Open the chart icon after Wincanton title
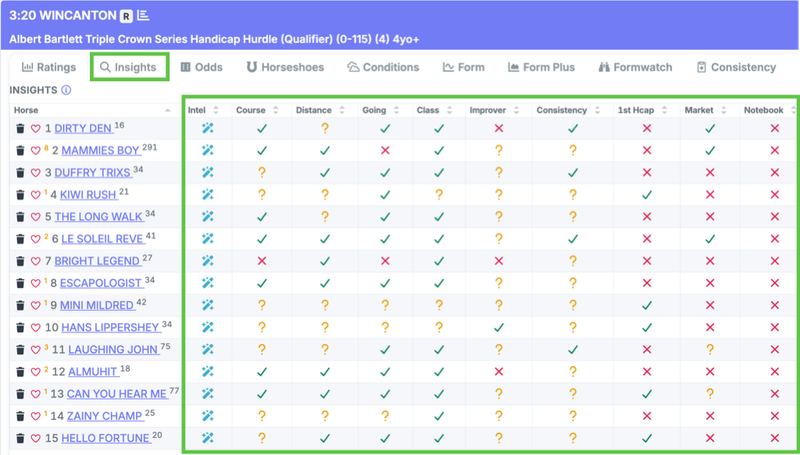The height and width of the screenshot is (455, 800). (x=143, y=16)
